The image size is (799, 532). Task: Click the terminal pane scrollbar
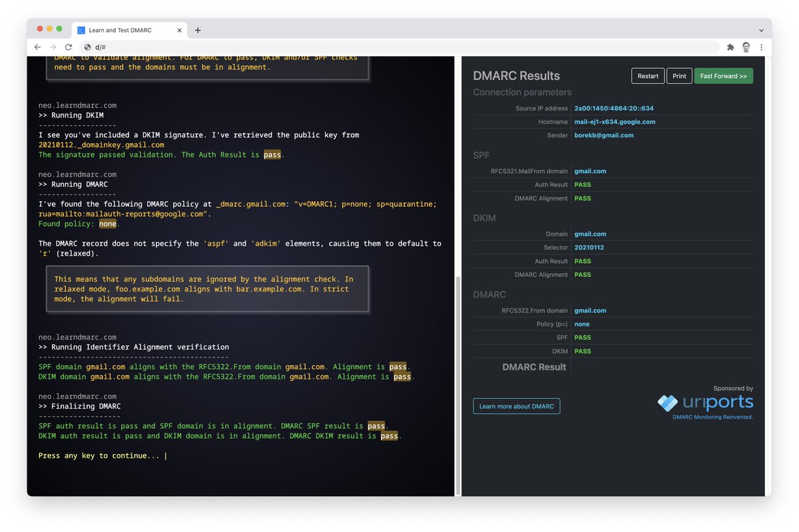point(457,385)
